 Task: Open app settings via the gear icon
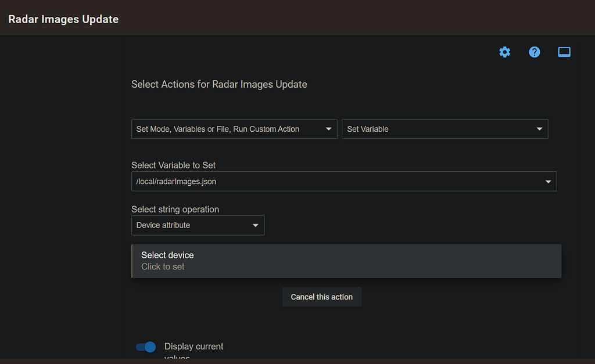(x=504, y=52)
